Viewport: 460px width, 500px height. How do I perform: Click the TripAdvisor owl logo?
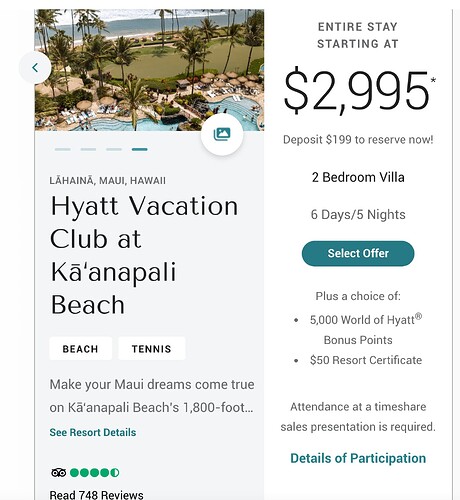tap(59, 472)
